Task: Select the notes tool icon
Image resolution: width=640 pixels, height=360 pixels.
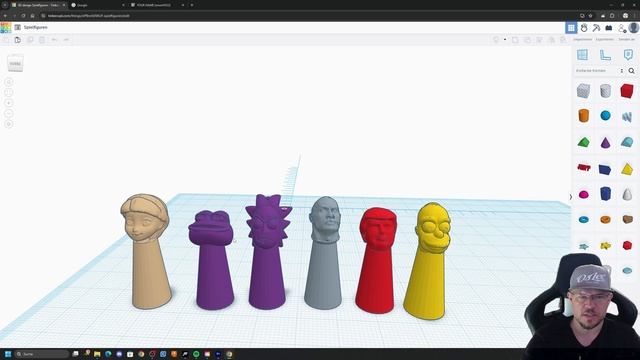Action: (x=628, y=55)
